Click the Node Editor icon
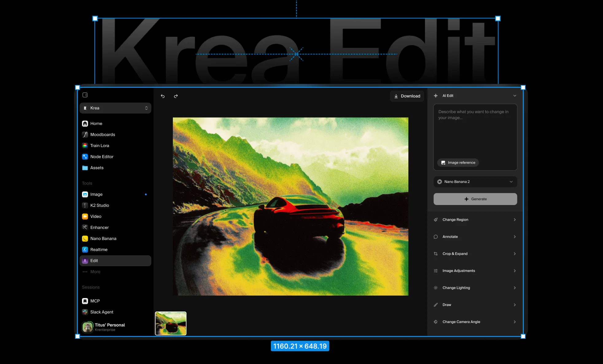This screenshot has height=364, width=603. [x=85, y=157]
